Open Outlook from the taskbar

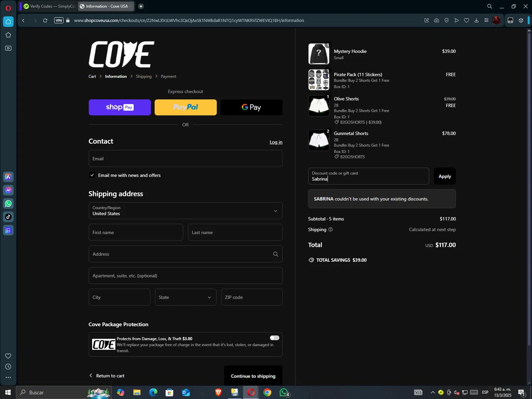186,392
